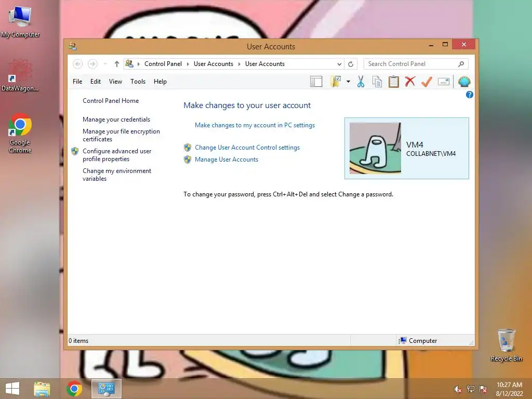Open Chrome from the taskbar

click(x=74, y=389)
